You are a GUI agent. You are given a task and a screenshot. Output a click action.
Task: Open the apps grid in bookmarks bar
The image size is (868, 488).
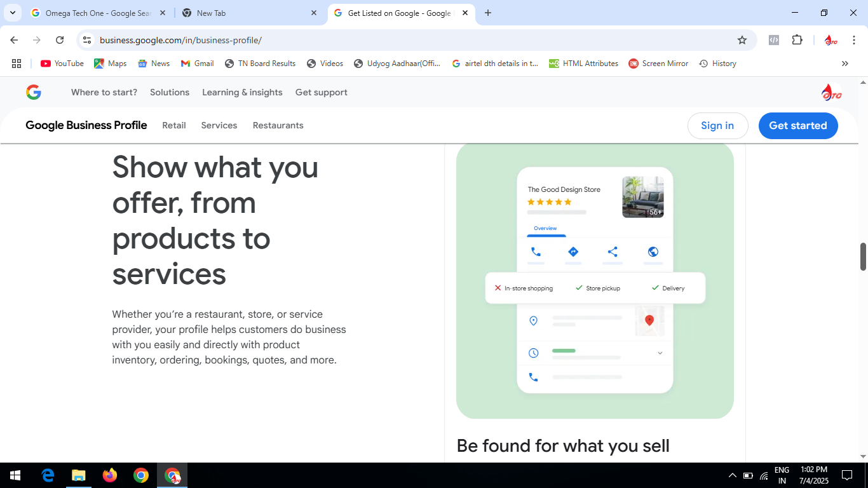click(x=17, y=64)
